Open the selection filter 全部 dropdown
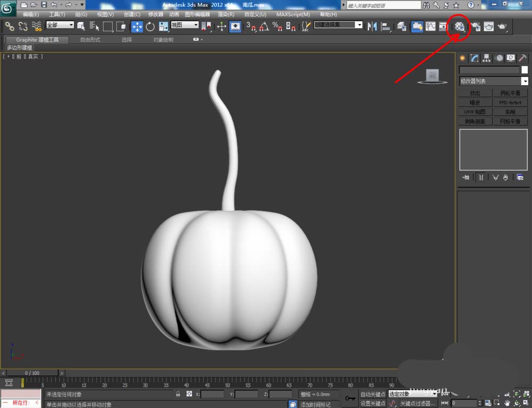Viewport: 532px width, 408px height. 60,25
